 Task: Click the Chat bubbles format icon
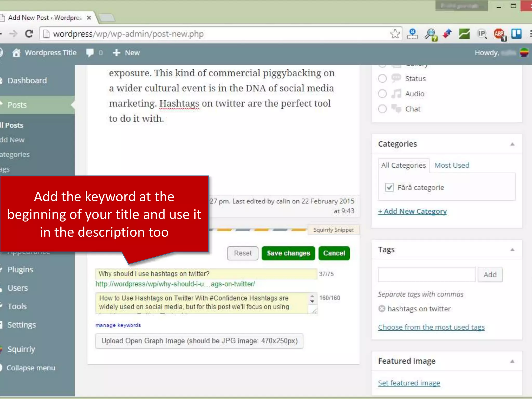[x=396, y=109]
